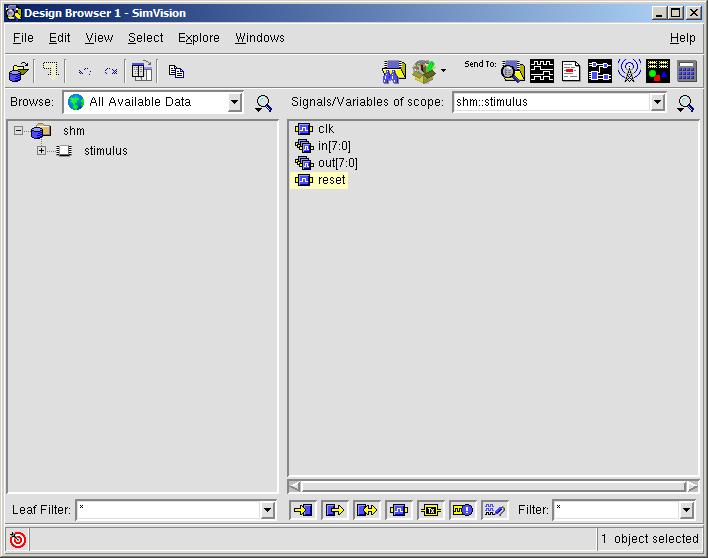
Task: Click the undo toolbar icon
Action: point(84,71)
